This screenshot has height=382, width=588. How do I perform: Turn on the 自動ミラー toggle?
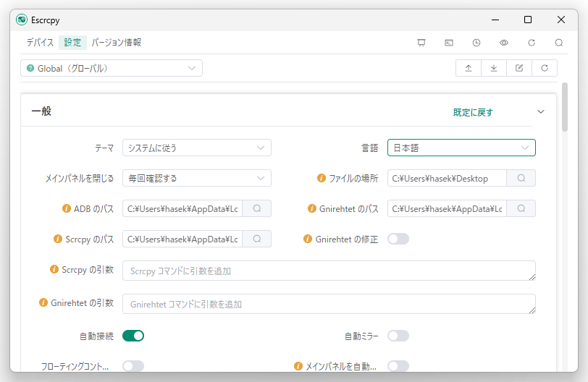tap(398, 336)
